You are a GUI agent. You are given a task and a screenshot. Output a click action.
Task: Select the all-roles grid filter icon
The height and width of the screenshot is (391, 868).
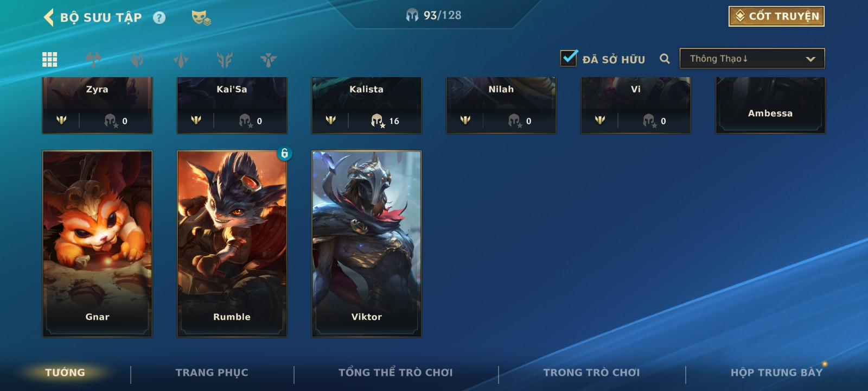pyautogui.click(x=50, y=59)
